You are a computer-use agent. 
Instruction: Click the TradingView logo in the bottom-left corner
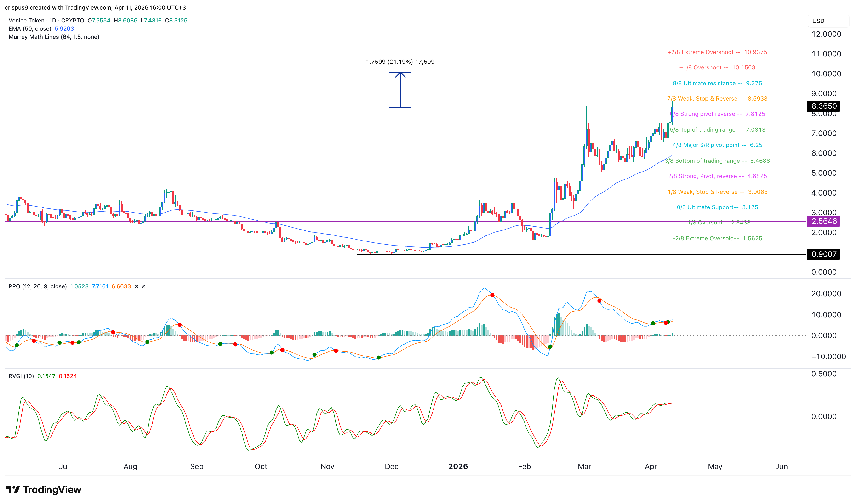click(x=44, y=489)
